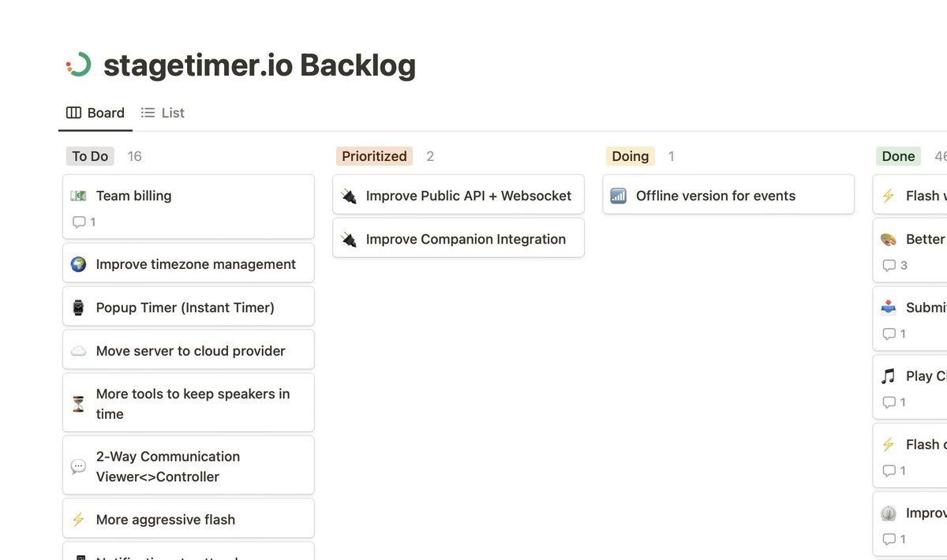Screen dimensions: 947x560
Task: Click the speech bubble icon on 2-Way Communication
Action: (x=78, y=466)
